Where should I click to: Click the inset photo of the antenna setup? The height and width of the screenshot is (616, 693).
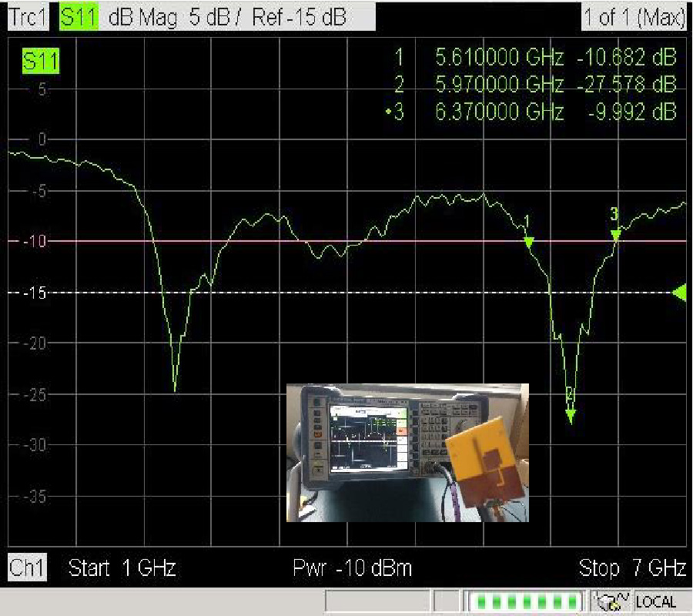[x=407, y=452]
